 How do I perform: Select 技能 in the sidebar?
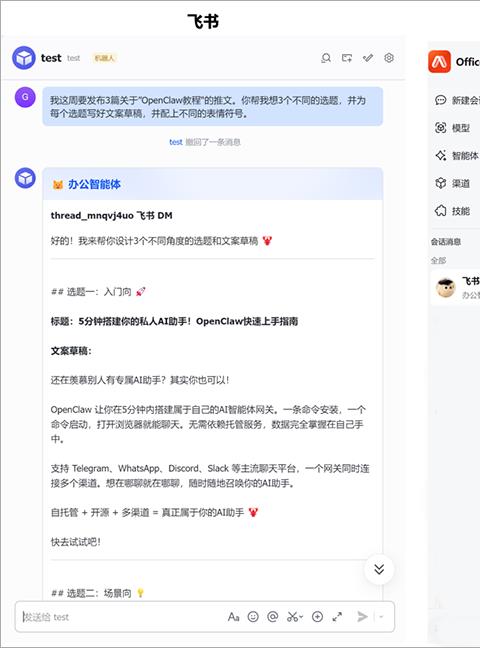point(457,211)
